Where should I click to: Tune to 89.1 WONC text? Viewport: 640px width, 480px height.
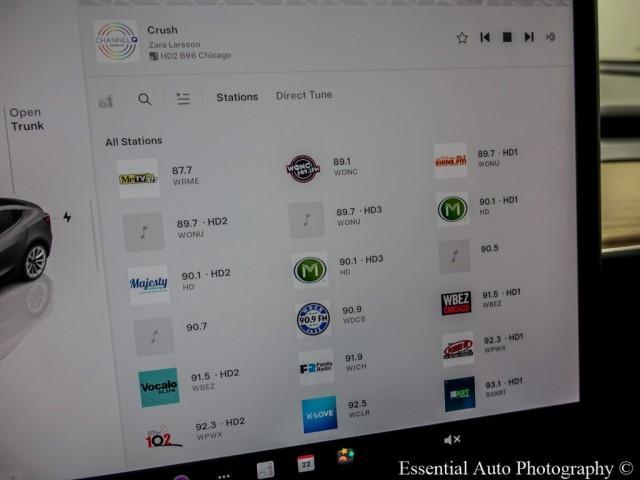pos(345,167)
